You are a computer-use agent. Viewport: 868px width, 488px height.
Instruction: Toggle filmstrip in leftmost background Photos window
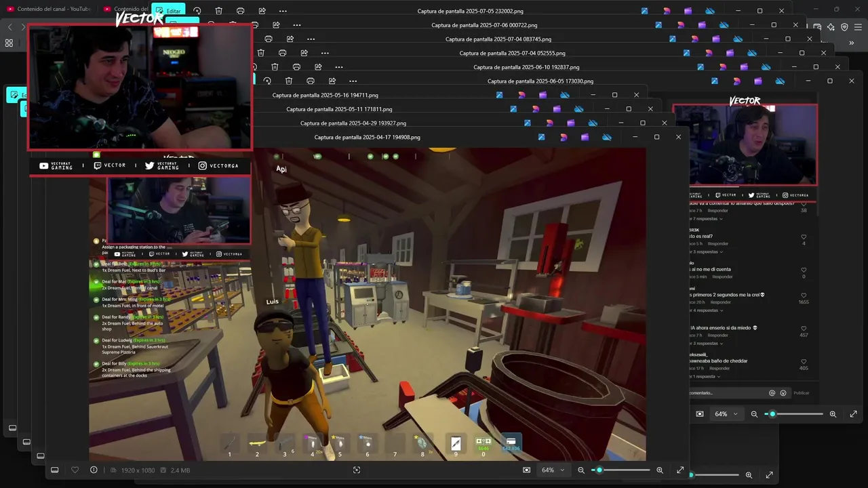coord(12,428)
